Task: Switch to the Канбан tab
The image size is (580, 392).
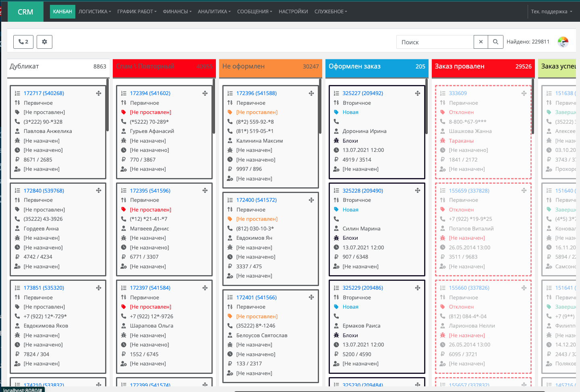Action: pyautogui.click(x=62, y=12)
